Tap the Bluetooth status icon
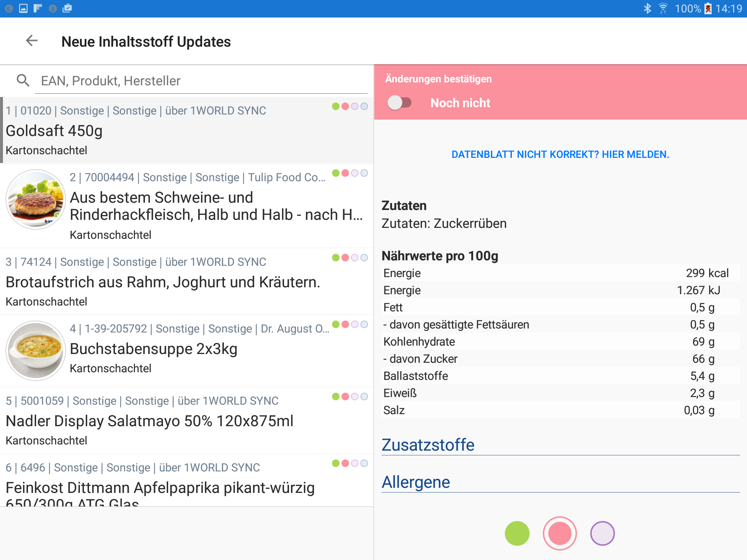Image resolution: width=747 pixels, height=560 pixels. 647,8
